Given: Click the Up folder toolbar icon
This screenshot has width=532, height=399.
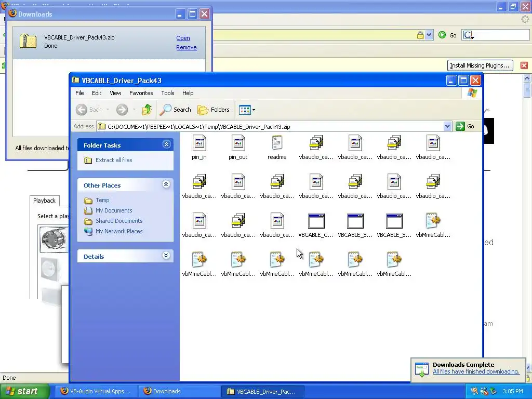Looking at the screenshot, I should tap(147, 110).
